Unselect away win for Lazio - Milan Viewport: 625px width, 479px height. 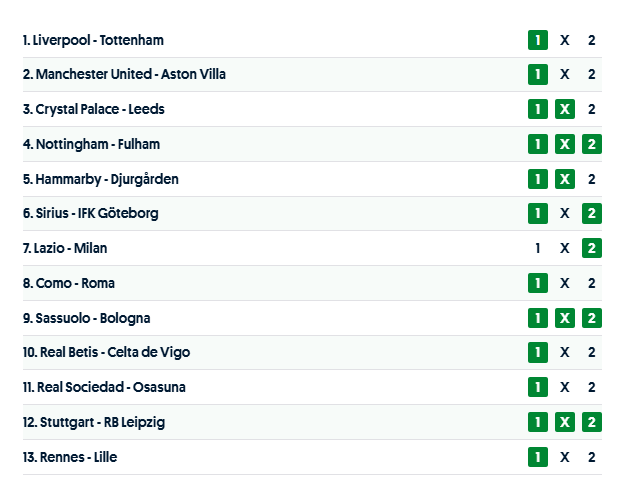point(592,248)
